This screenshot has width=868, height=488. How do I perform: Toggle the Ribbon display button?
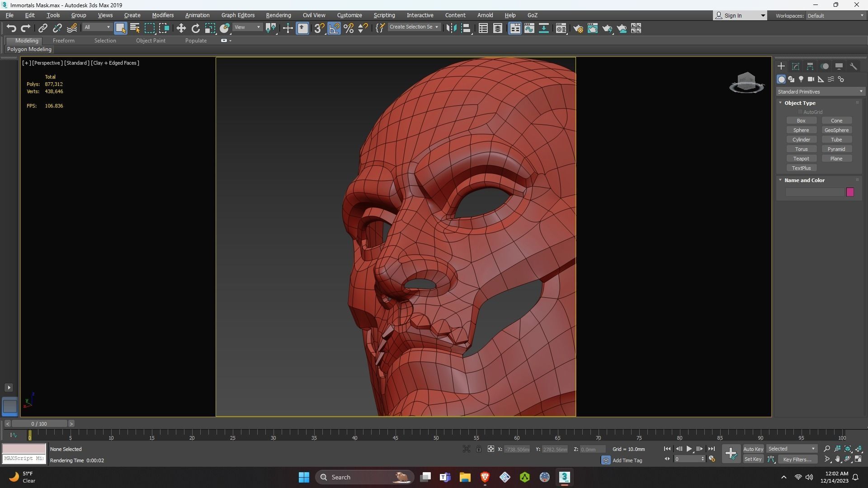[x=515, y=28]
